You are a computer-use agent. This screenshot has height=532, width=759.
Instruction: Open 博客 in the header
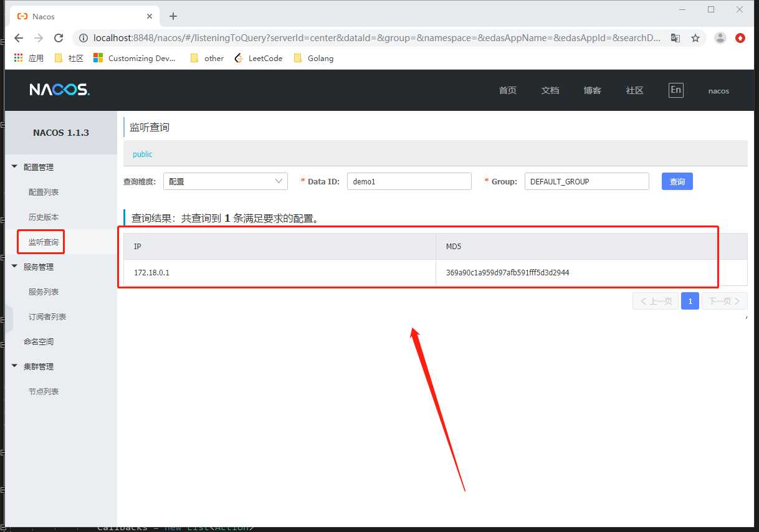click(x=593, y=90)
